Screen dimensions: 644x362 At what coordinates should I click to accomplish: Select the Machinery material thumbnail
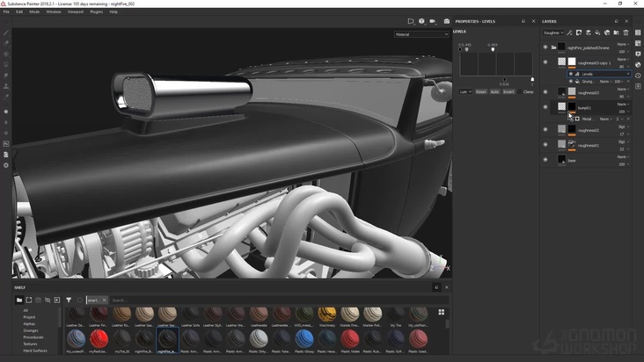(326, 315)
